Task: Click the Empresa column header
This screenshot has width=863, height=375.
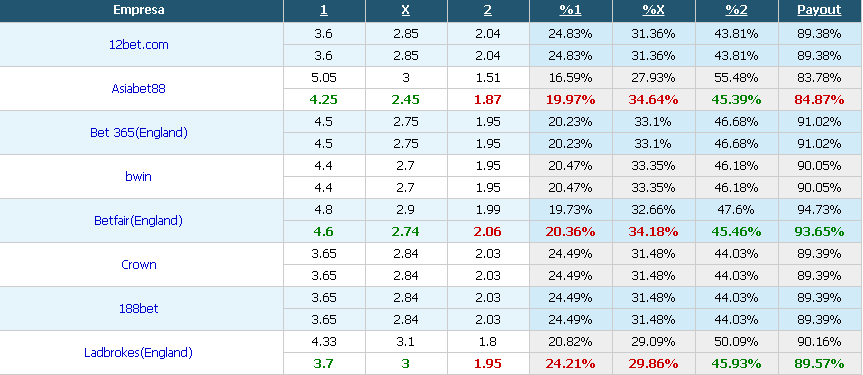Action: (x=138, y=10)
